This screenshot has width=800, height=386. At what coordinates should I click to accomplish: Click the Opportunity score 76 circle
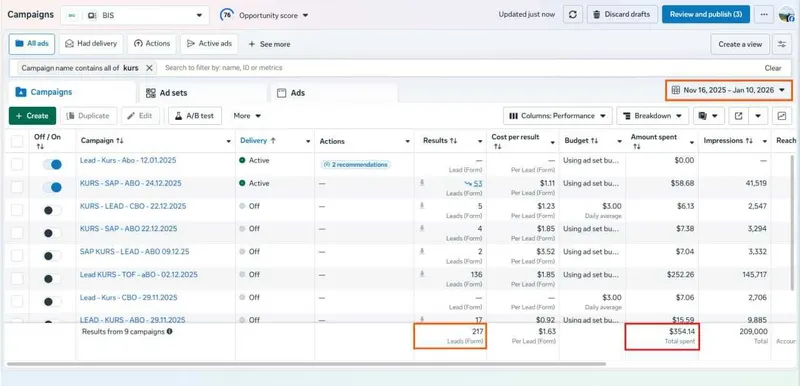(x=227, y=15)
